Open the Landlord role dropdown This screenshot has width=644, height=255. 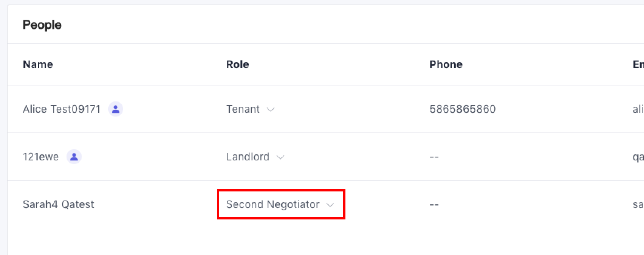click(255, 157)
